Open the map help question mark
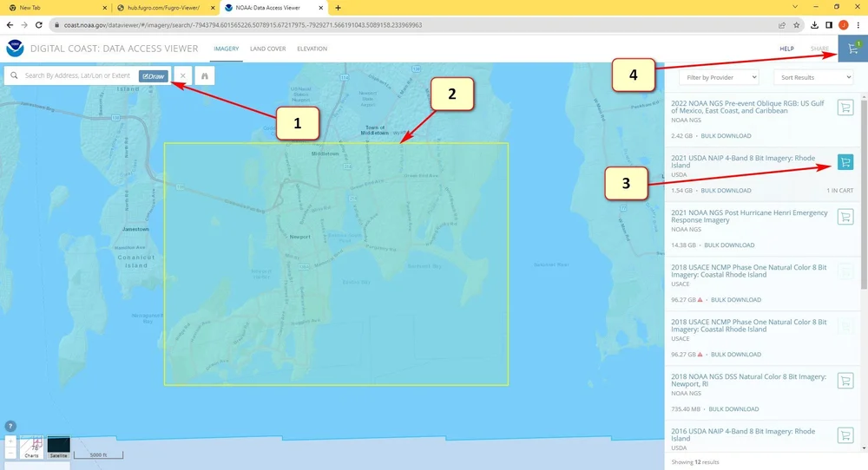Viewport: 868px width, 470px height. (x=10, y=426)
